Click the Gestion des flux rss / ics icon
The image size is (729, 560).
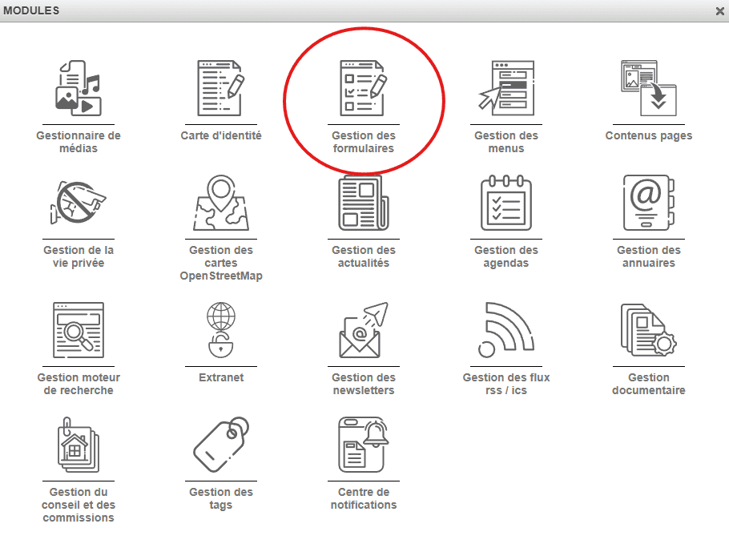pyautogui.click(x=506, y=330)
